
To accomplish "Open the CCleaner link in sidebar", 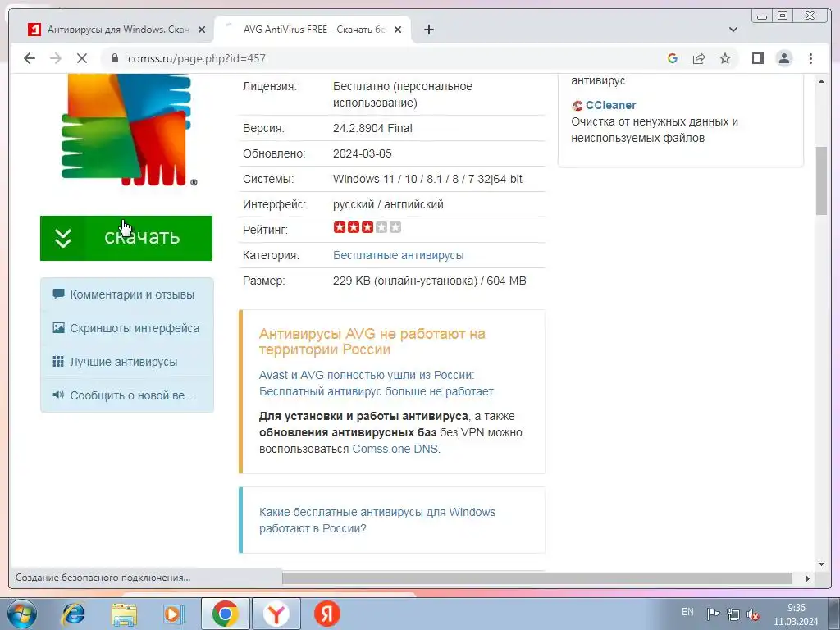I will pyautogui.click(x=610, y=105).
